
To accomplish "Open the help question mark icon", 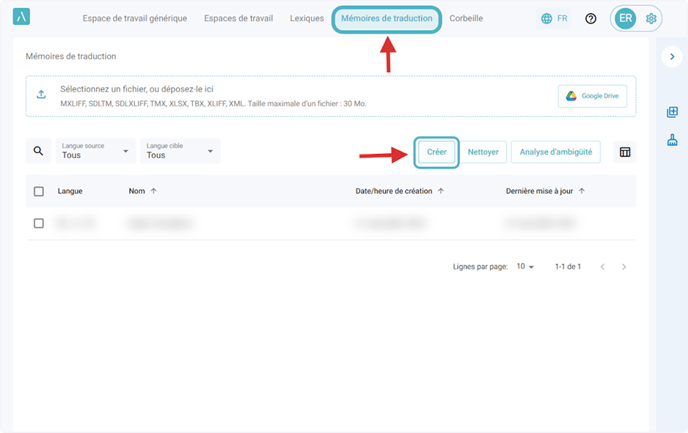I will (591, 18).
